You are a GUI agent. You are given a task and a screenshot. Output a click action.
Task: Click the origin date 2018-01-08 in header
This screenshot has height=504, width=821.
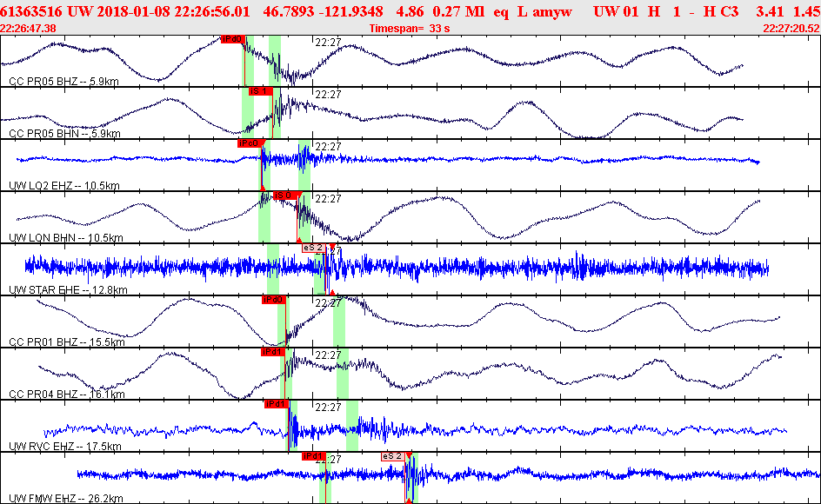pos(128,11)
